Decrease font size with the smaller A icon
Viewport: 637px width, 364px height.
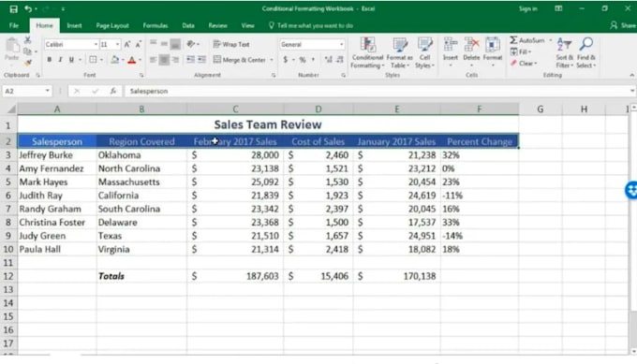pyautogui.click(x=138, y=44)
